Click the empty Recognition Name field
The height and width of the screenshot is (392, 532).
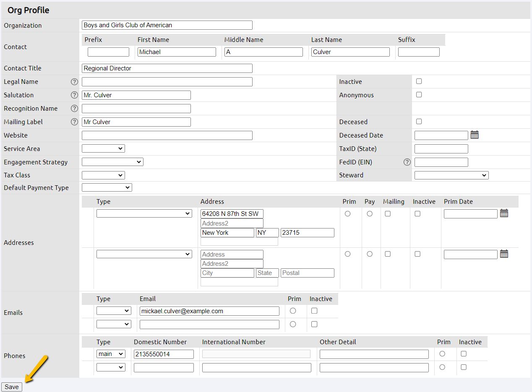click(136, 109)
